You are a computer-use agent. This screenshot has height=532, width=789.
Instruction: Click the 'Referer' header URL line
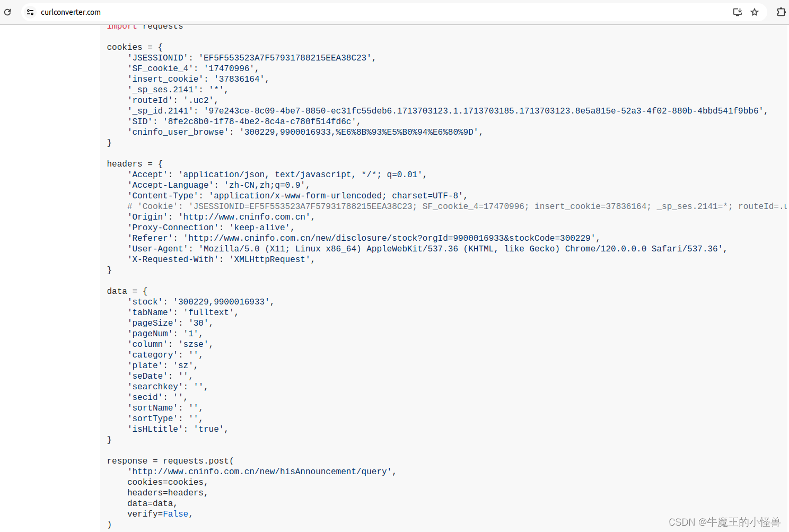(364, 238)
